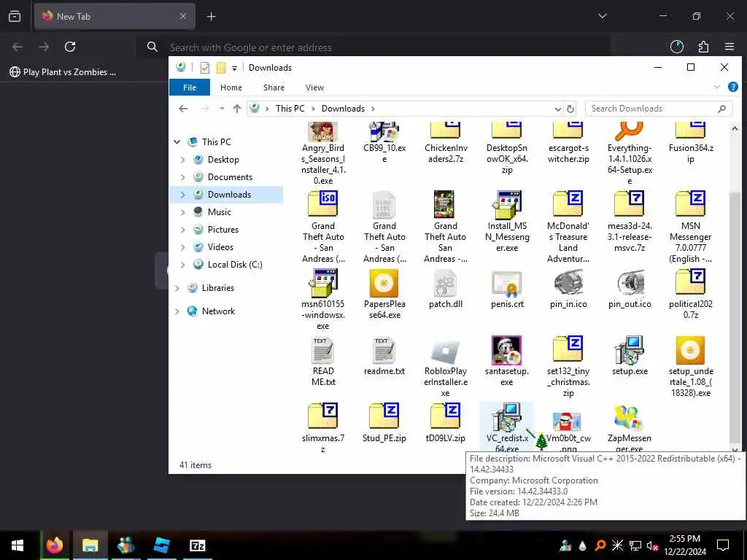Open the CB99_10.exe file icon

pyautogui.click(x=384, y=133)
